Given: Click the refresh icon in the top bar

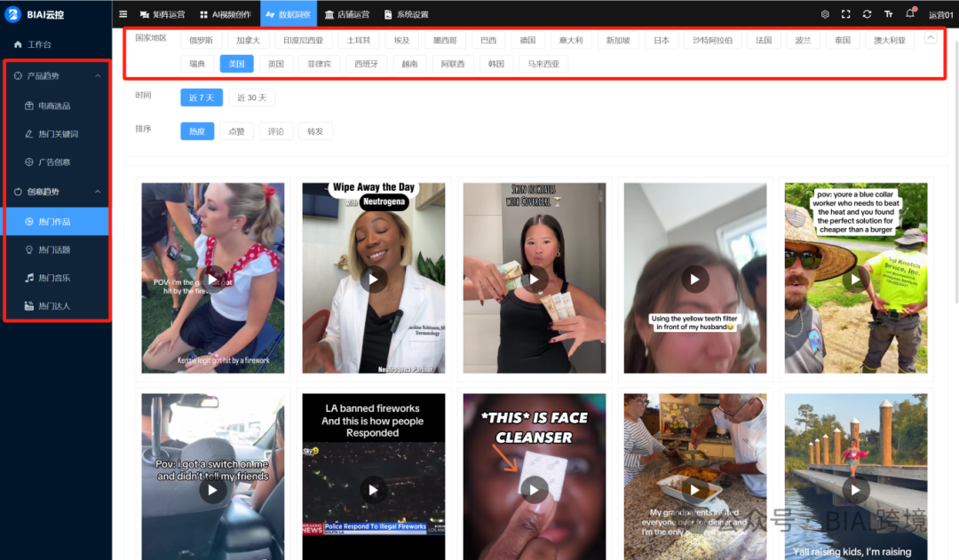Looking at the screenshot, I should (867, 13).
